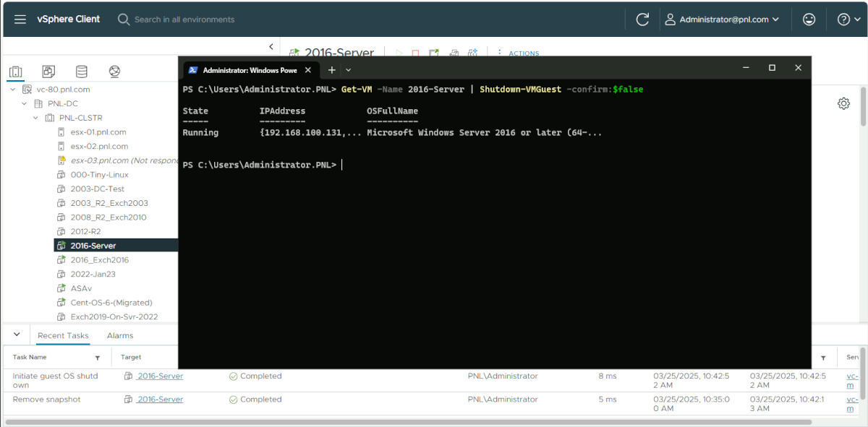
Task: Select the Administrator: Windows PowerShell tab
Action: click(x=250, y=70)
